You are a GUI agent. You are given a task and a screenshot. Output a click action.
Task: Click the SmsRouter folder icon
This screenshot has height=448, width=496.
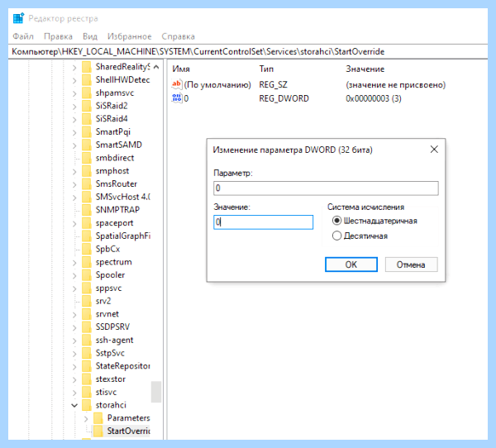click(86, 183)
